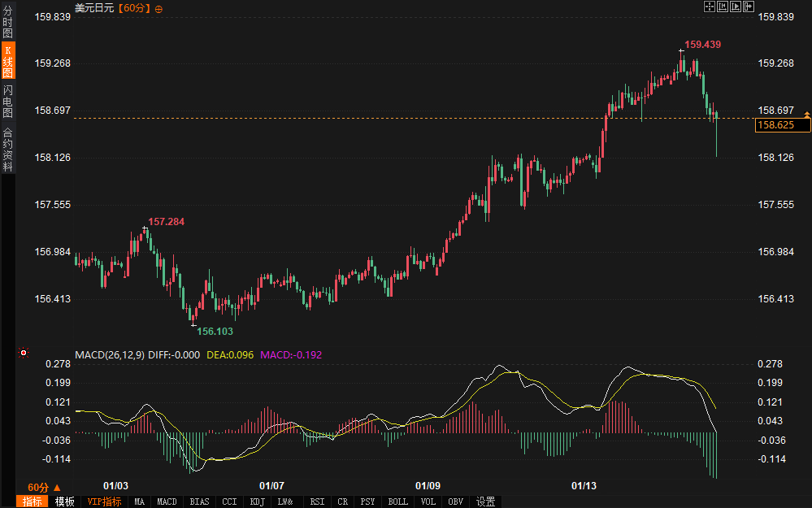Viewport: 812px width, 508px height.
Task: Open the down-arrow dropdown in top-right toolbar
Action: pos(748,7)
